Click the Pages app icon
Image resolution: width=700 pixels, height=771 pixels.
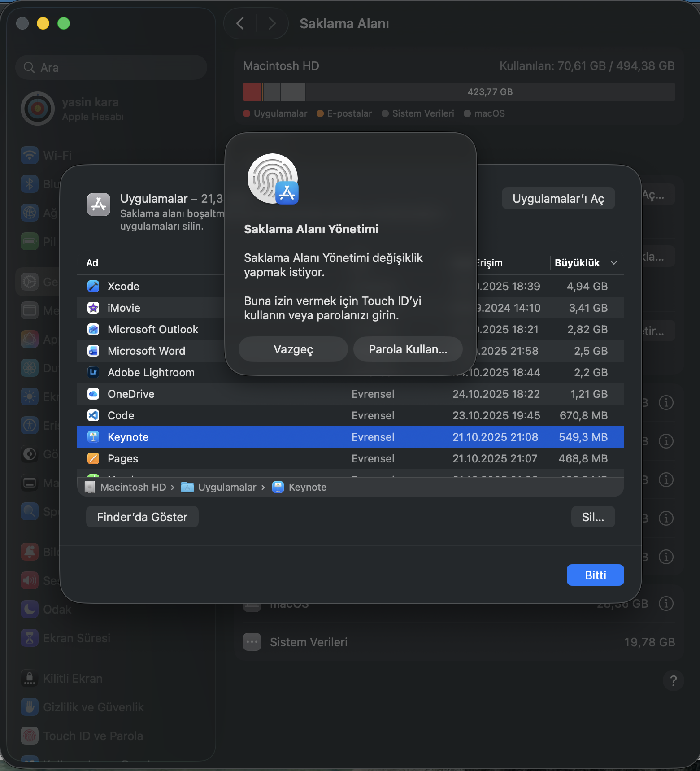point(93,458)
